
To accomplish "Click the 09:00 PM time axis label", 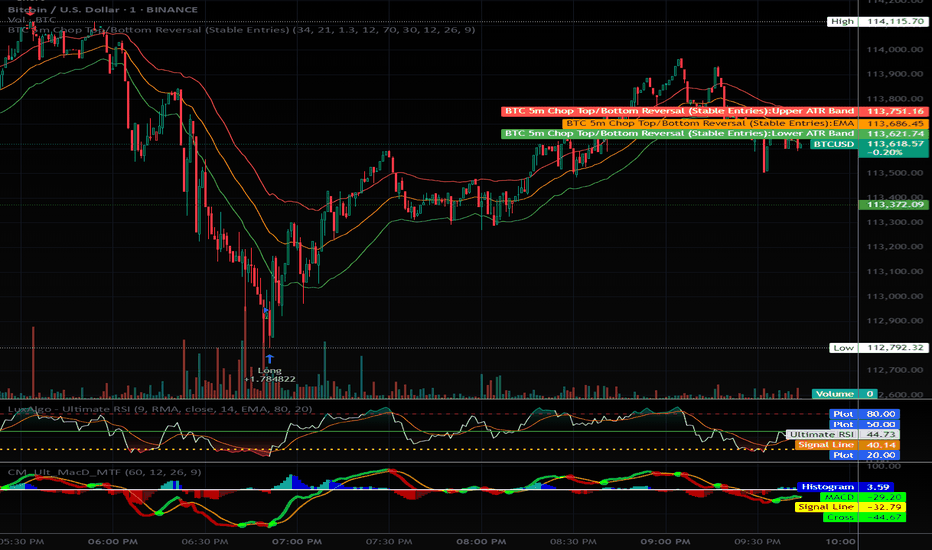I will [666, 542].
